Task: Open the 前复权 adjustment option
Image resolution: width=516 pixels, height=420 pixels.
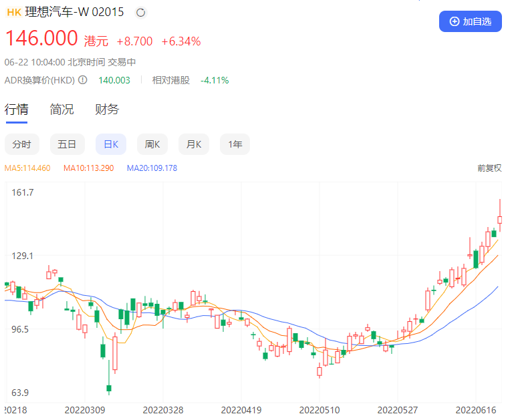Action: [489, 168]
